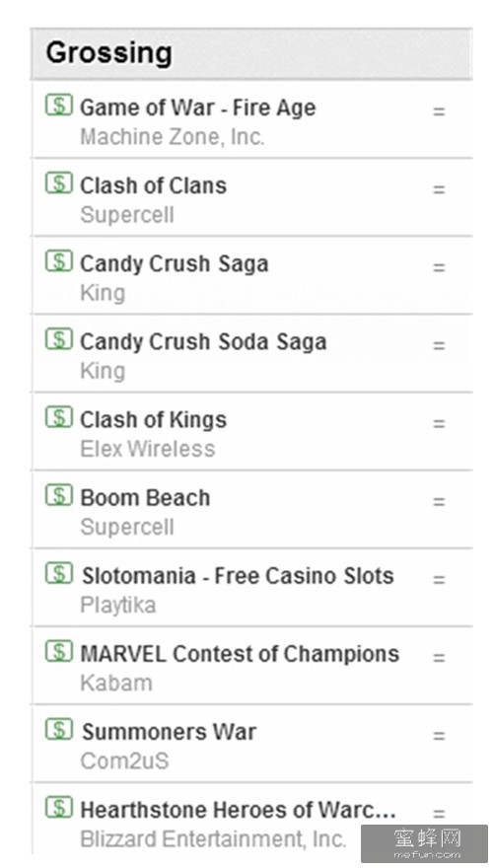Click the dollar icon beside Clash of Kings
The width and height of the screenshot is (493, 868).
(x=58, y=417)
